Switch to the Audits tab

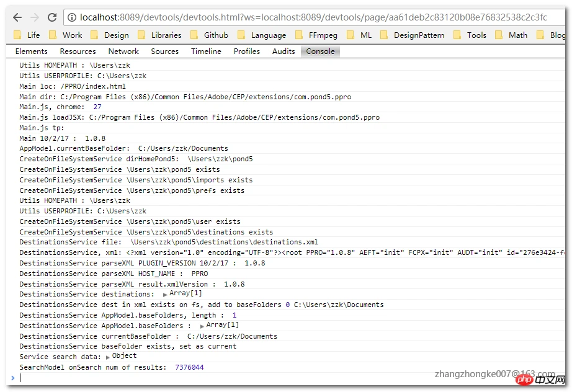tap(284, 51)
